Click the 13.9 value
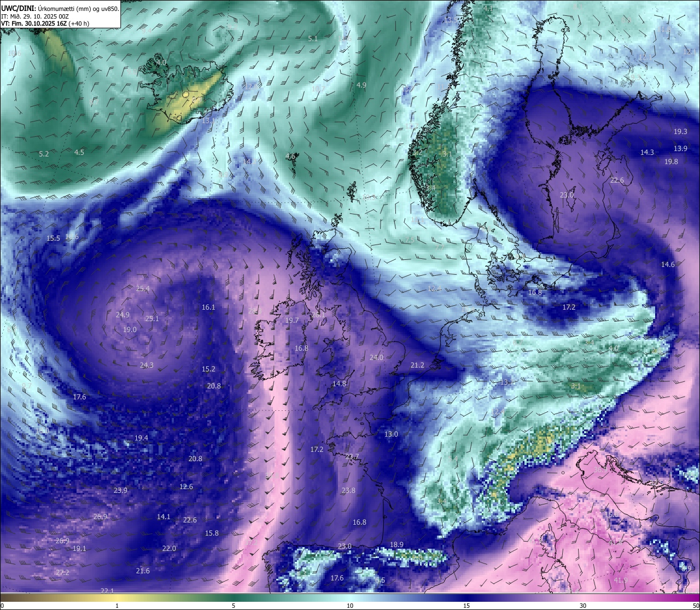The height and width of the screenshot is (610, 700). click(681, 149)
